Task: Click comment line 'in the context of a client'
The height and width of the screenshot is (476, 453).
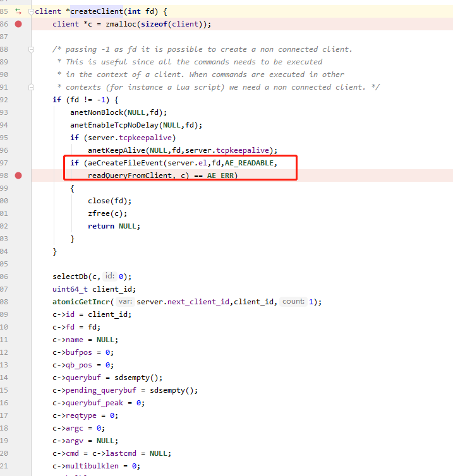Action: pyautogui.click(x=201, y=74)
